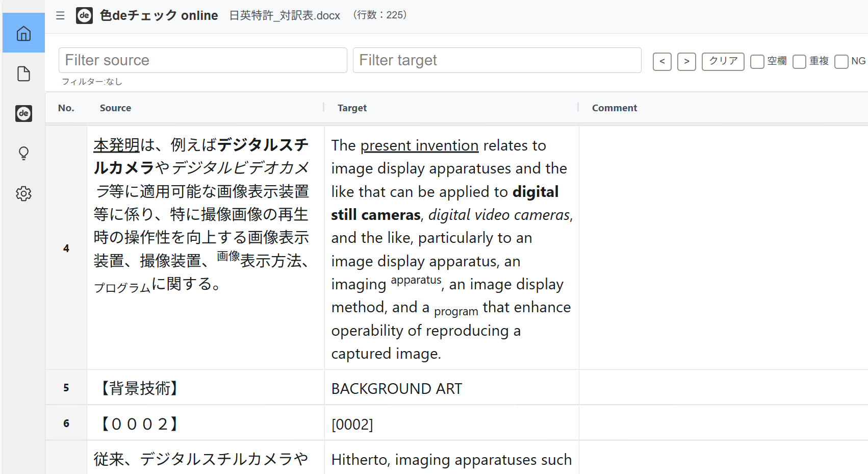
Task: Open the document file icon in sidebar
Action: click(x=23, y=74)
